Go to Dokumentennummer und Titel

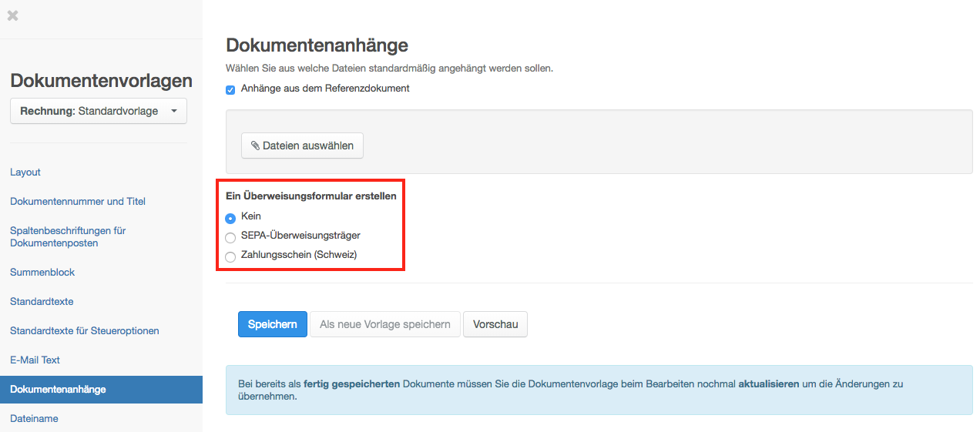coord(78,201)
